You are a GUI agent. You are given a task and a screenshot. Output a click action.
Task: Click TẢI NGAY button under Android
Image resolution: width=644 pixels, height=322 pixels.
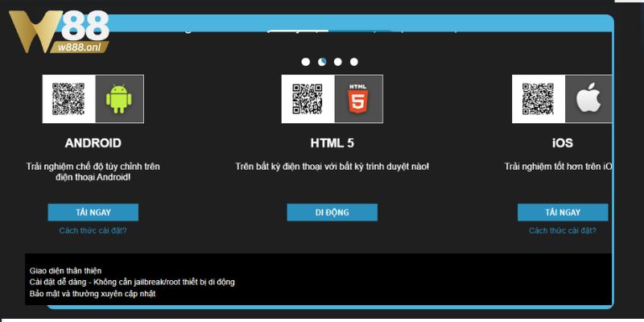coord(93,213)
